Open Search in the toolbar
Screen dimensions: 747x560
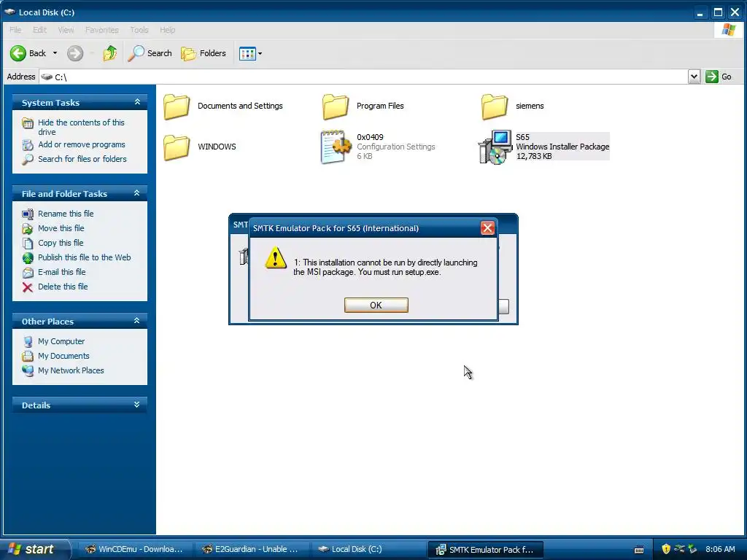(x=150, y=53)
